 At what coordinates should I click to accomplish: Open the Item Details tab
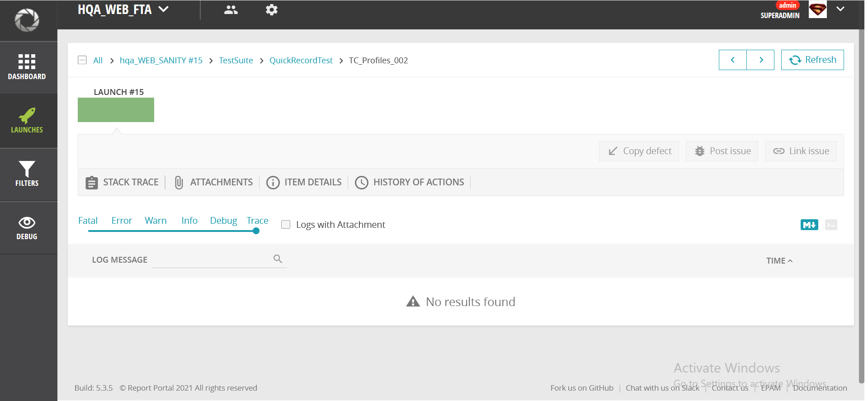[x=304, y=182]
